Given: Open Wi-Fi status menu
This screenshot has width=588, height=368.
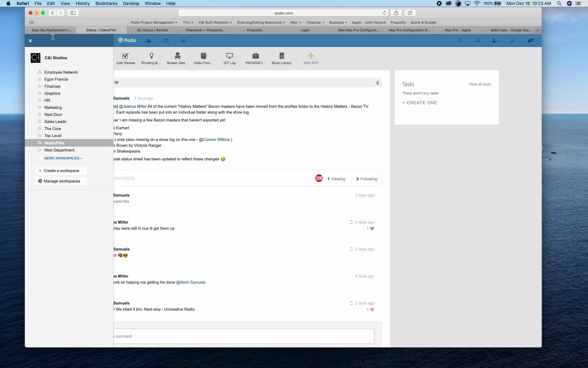Looking at the screenshot, I should click(477, 3).
